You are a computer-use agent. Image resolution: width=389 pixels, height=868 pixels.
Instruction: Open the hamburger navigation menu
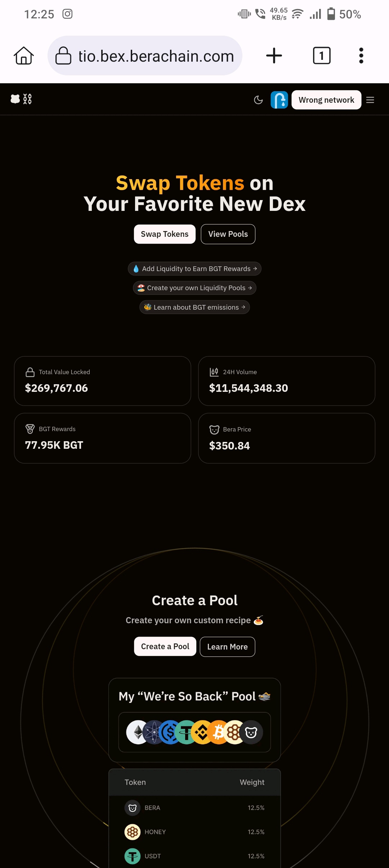coord(370,100)
